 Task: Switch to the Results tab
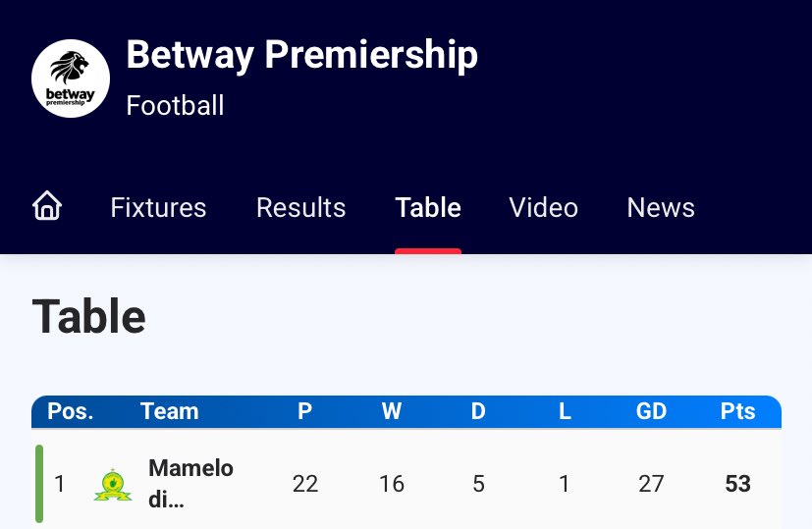click(300, 207)
